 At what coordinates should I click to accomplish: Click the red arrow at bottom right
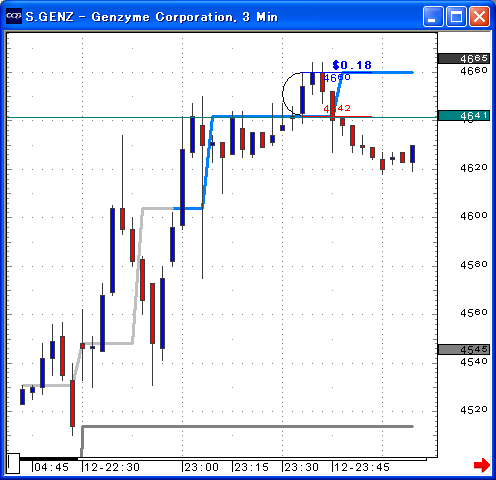(482, 465)
